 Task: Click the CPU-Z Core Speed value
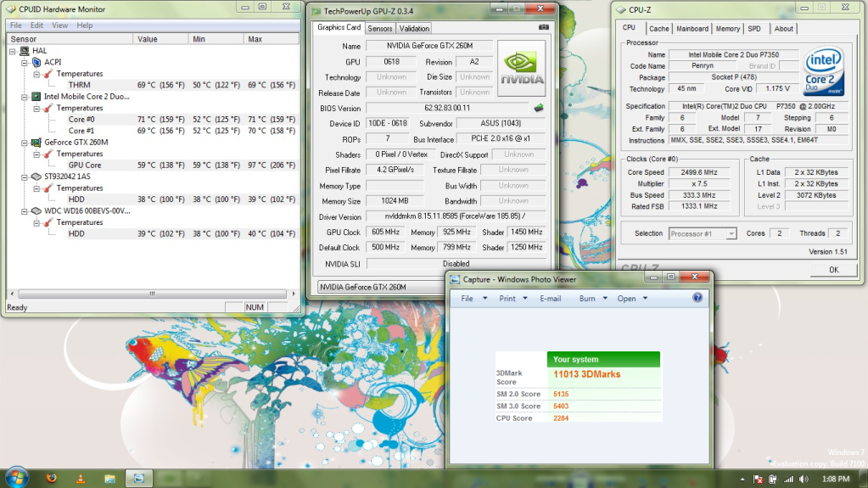pos(698,172)
